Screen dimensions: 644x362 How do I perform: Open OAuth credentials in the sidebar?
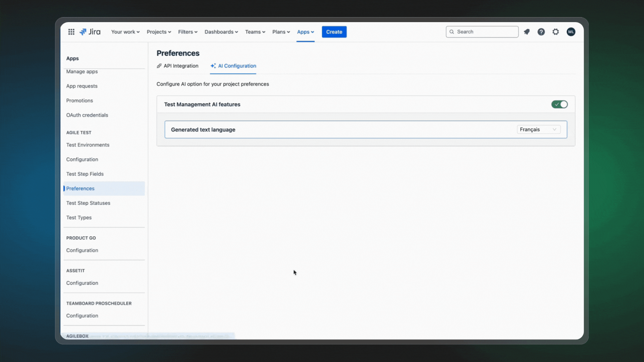pyautogui.click(x=87, y=115)
